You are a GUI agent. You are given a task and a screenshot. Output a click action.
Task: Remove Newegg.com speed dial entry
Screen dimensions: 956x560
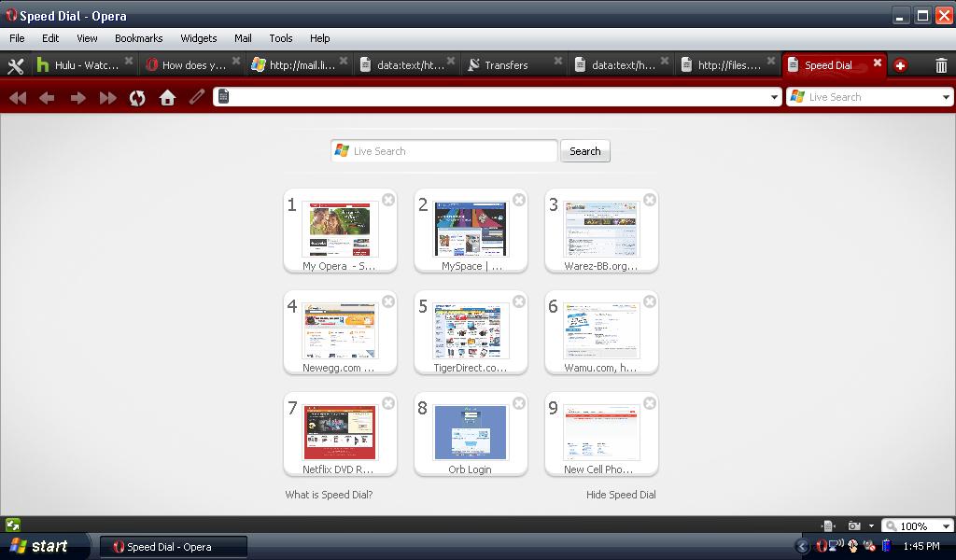click(x=387, y=301)
